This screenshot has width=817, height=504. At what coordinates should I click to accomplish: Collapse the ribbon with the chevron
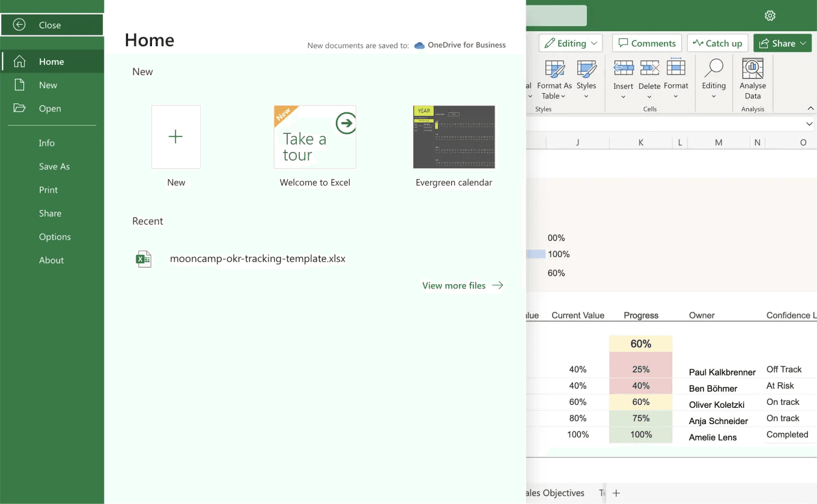pos(810,108)
